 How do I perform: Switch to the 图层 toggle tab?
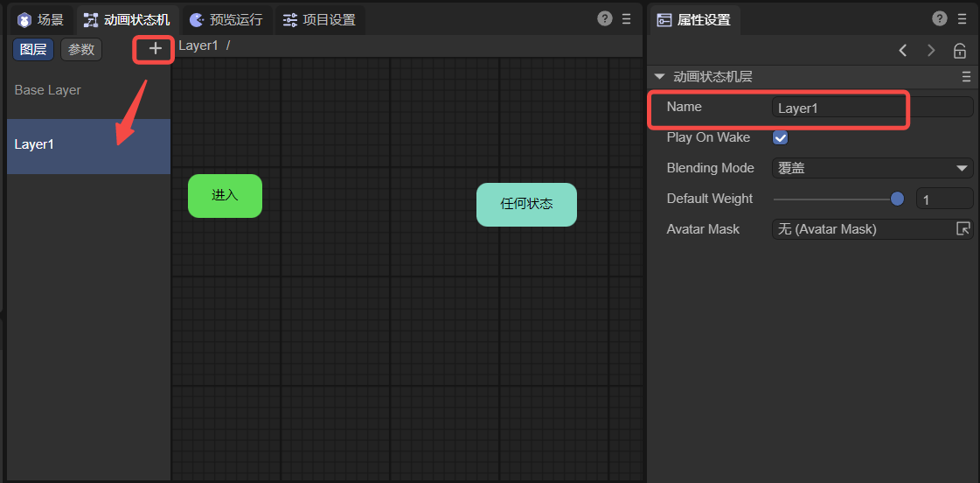pos(33,50)
